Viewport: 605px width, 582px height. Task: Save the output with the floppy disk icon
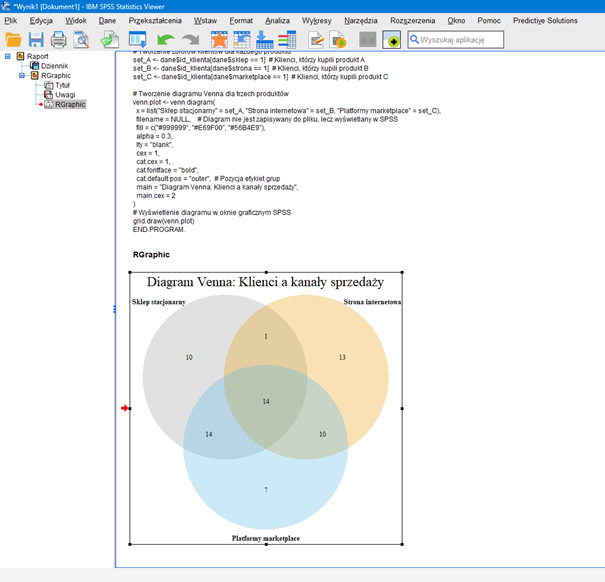click(x=36, y=40)
